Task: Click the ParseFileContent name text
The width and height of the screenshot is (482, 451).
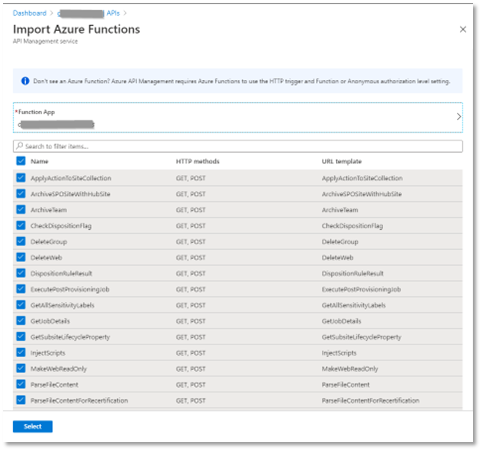Action: pyautogui.click(x=54, y=385)
